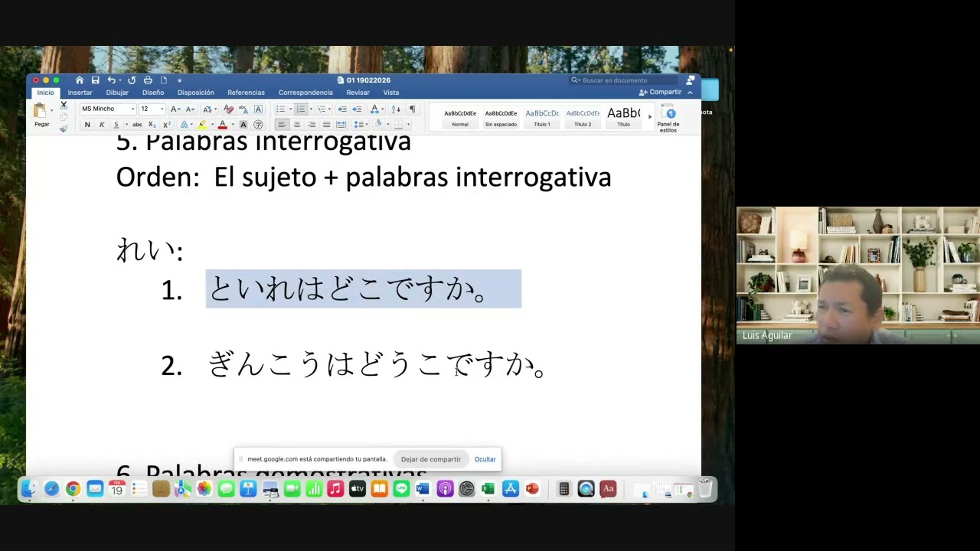Image resolution: width=980 pixels, height=551 pixels.
Task: Sort text with the A-Z sort icon
Action: pyautogui.click(x=396, y=109)
